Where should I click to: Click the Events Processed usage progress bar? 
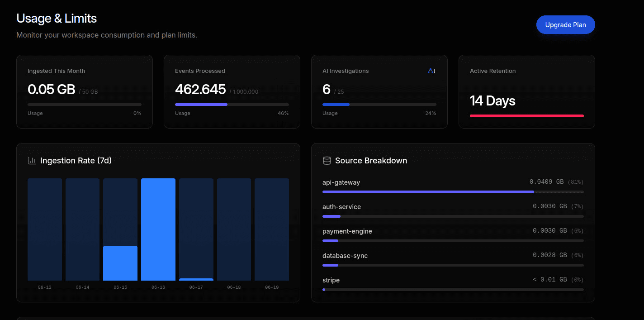click(232, 105)
